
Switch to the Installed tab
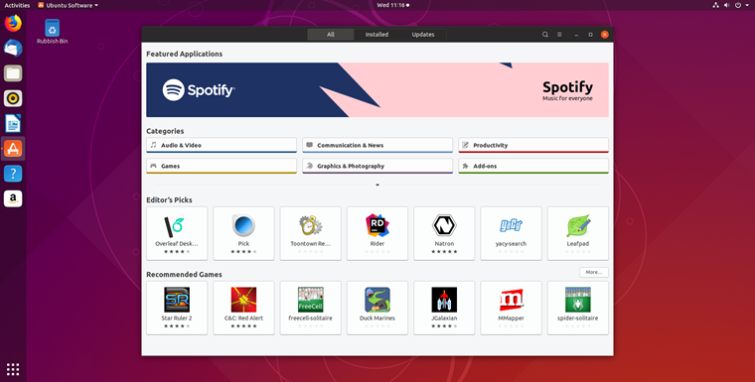pos(377,35)
